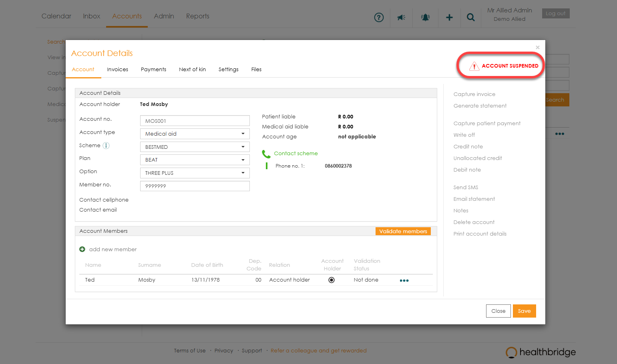The height and width of the screenshot is (364, 617).
Task: Open the magnifier search icon
Action: 471,18
